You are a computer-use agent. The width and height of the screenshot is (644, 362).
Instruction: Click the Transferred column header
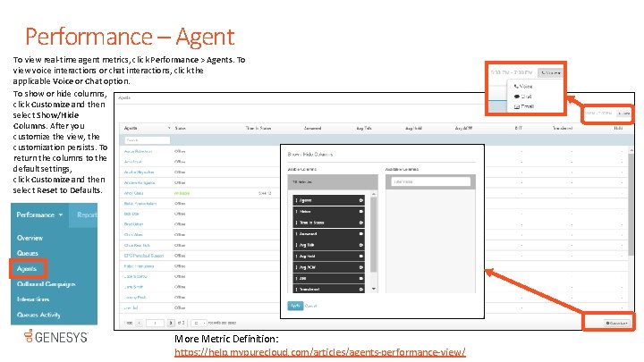563,128
